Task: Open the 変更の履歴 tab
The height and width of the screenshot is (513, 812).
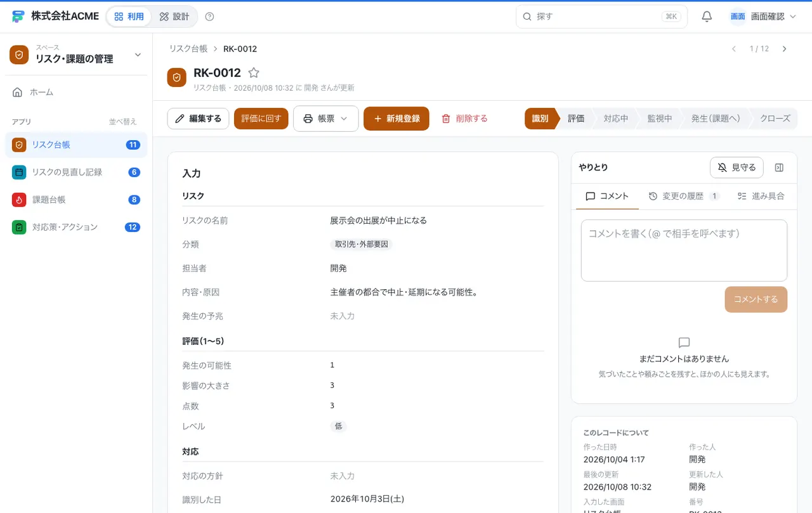Action: [x=684, y=196]
